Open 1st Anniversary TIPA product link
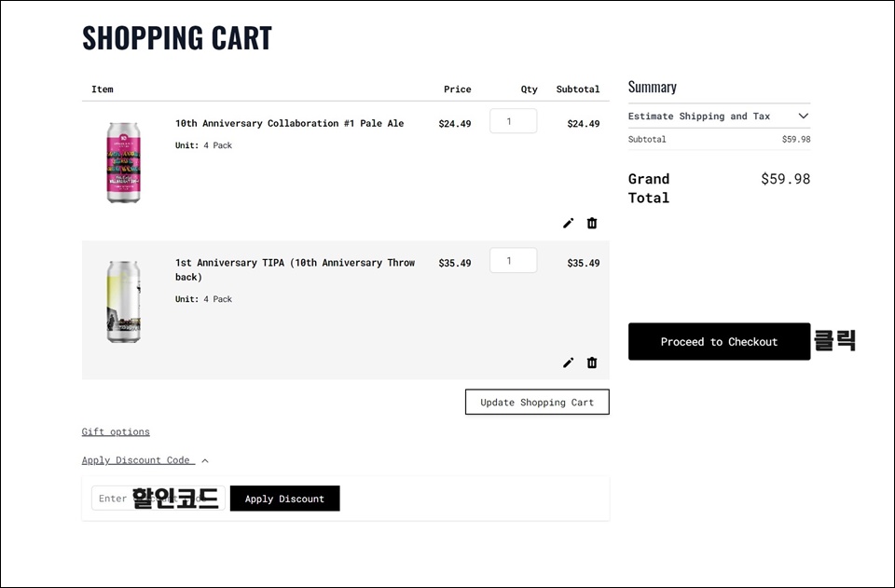The height and width of the screenshot is (588, 895). click(296, 269)
